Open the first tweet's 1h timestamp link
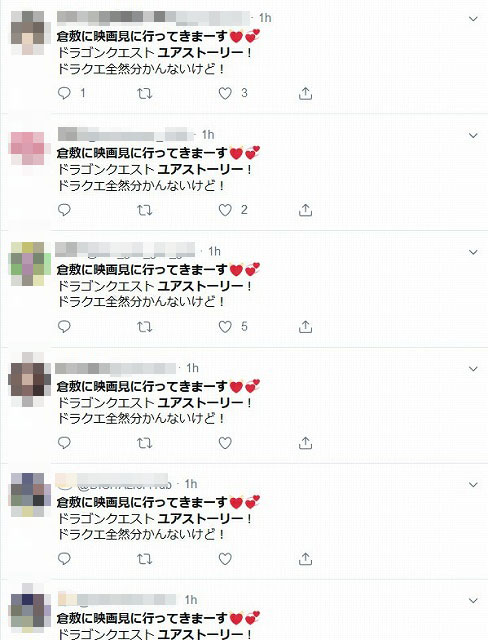Image resolution: width=488 pixels, height=640 pixels. click(265, 18)
